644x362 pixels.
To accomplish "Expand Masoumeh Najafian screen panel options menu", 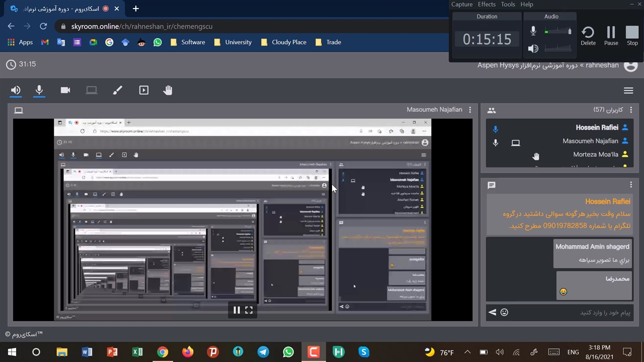I will coord(470,110).
